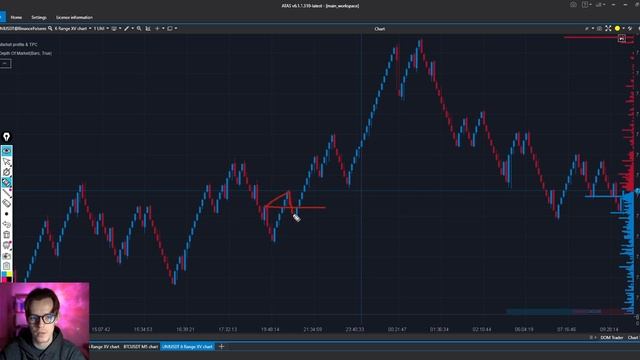
Task: Toggle the eye visibility button in drawing palette
Action: pyautogui.click(x=7, y=151)
